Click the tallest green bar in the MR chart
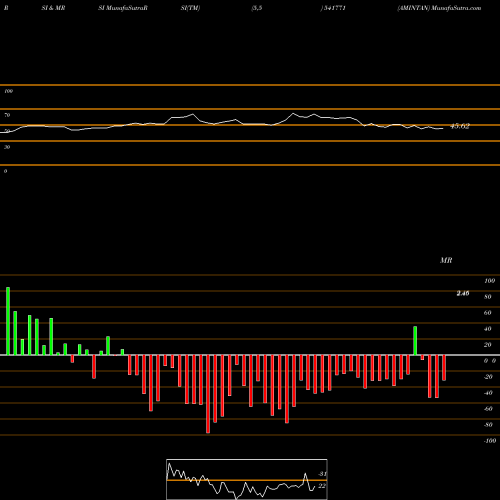Image resolution: width=500 pixels, height=500 pixels. [x=8, y=321]
